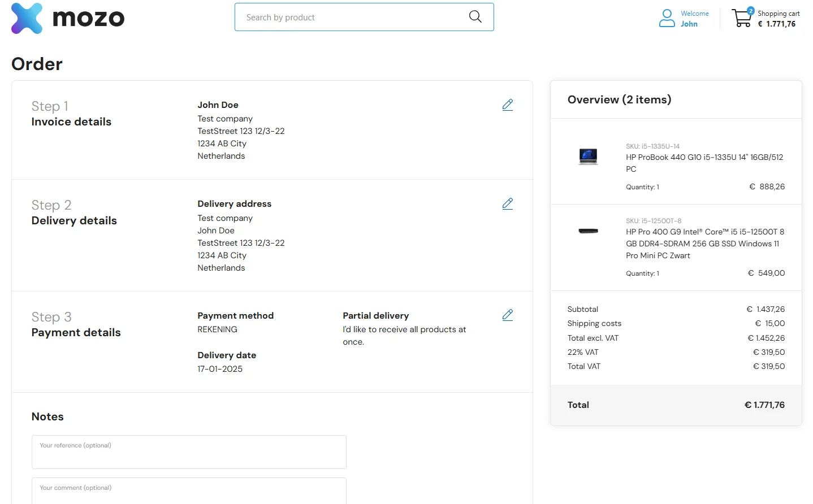The image size is (813, 504).
Task: Click the Order page heading
Action: [37, 64]
